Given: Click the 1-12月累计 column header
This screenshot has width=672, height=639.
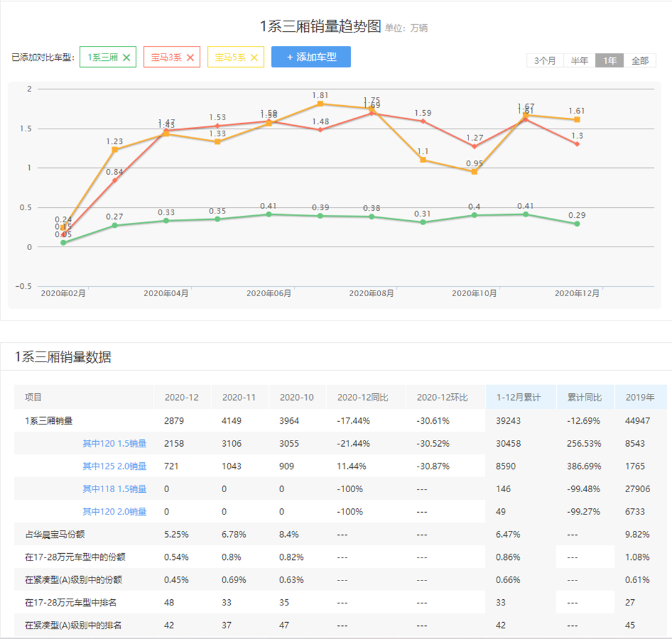Looking at the screenshot, I should click(518, 397).
